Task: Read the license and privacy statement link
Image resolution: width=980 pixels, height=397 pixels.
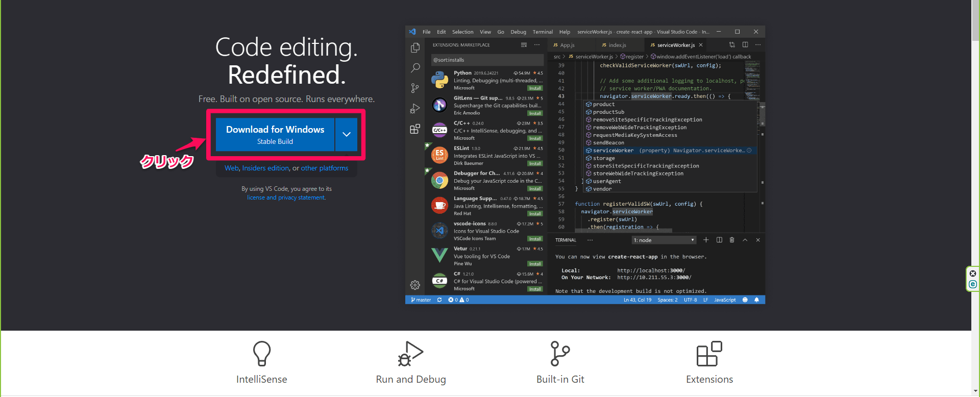Action: (286, 197)
